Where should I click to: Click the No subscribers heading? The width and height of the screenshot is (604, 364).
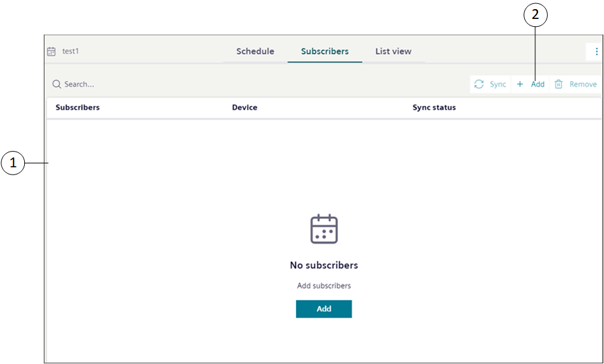coord(324,265)
